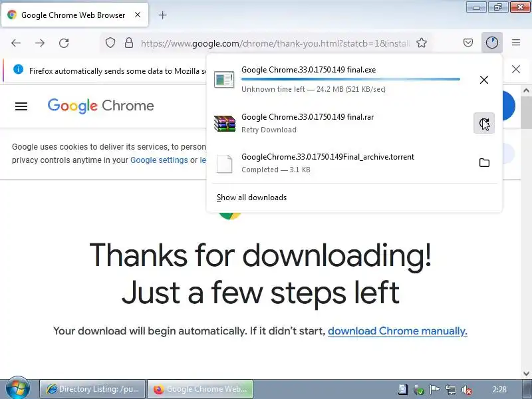The image size is (532, 399).
Task: Click the blank torrent file icon
Action: (225, 164)
